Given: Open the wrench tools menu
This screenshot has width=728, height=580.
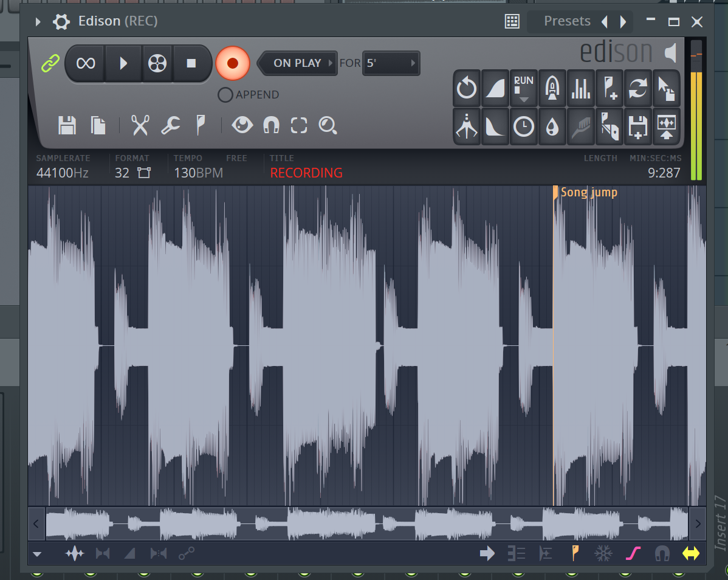Looking at the screenshot, I should (x=170, y=125).
